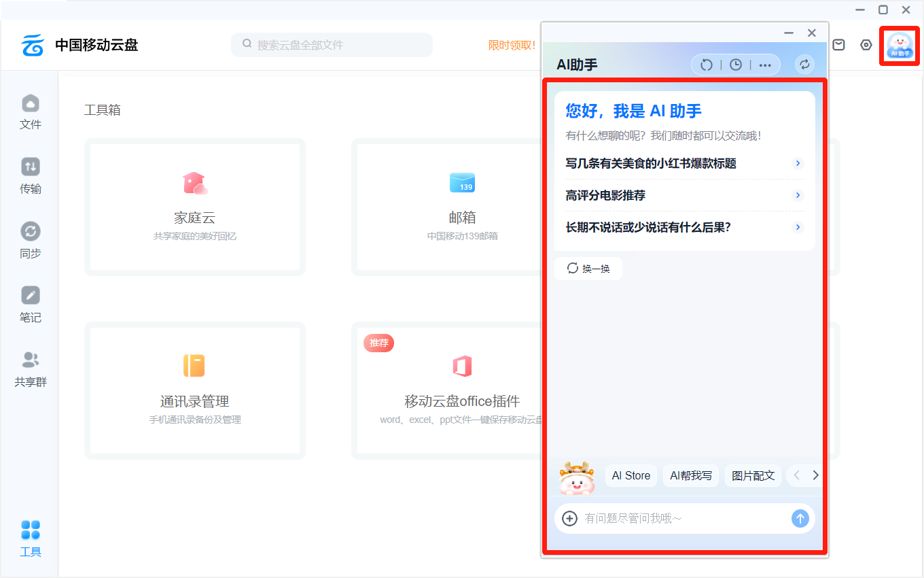Click the dragon mascot in AI助手 panel
The image size is (924, 578).
(576, 478)
